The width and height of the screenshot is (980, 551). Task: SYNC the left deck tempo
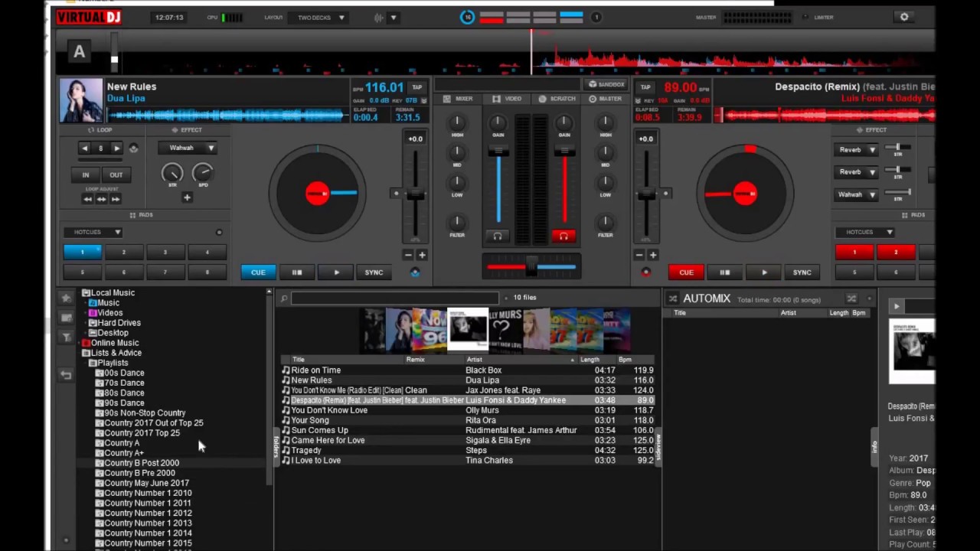pos(374,272)
